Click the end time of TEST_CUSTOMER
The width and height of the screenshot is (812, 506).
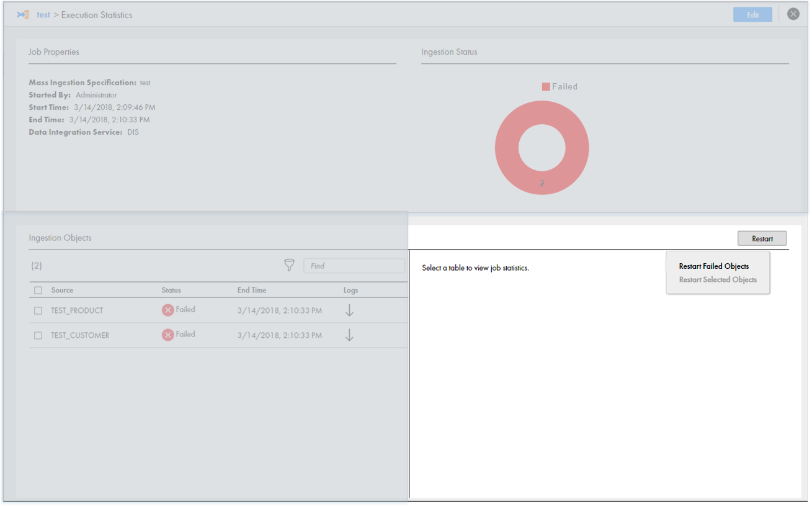click(x=280, y=335)
